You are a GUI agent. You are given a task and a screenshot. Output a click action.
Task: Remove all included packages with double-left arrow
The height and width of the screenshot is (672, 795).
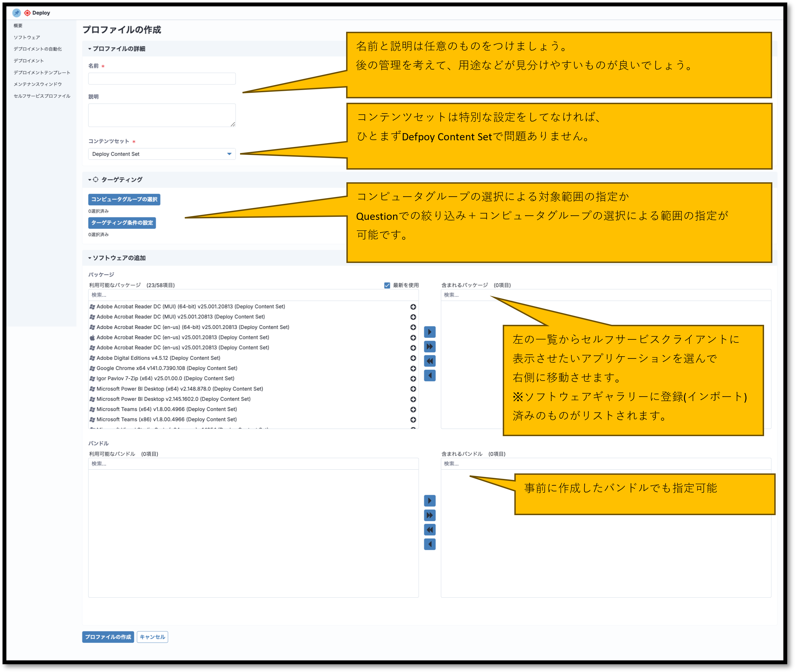point(430,361)
